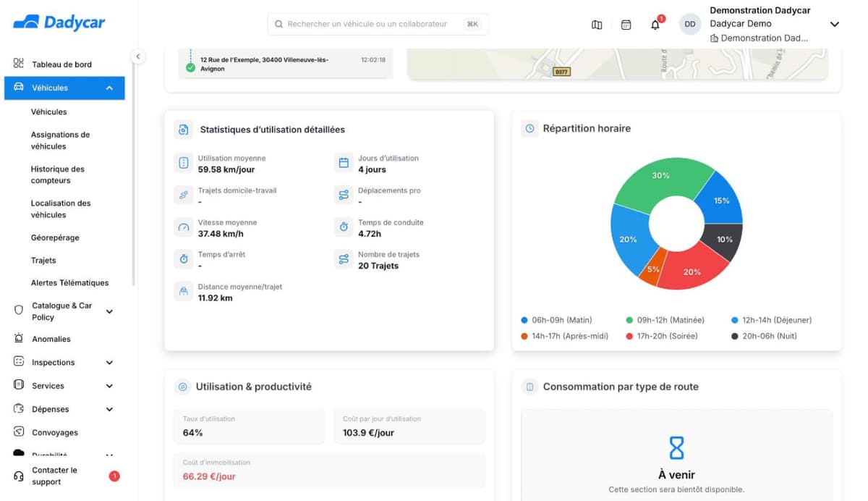Click the Statistiques d'utilisation détaillées header icon
The width and height of the screenshot is (868, 501).
click(x=184, y=130)
